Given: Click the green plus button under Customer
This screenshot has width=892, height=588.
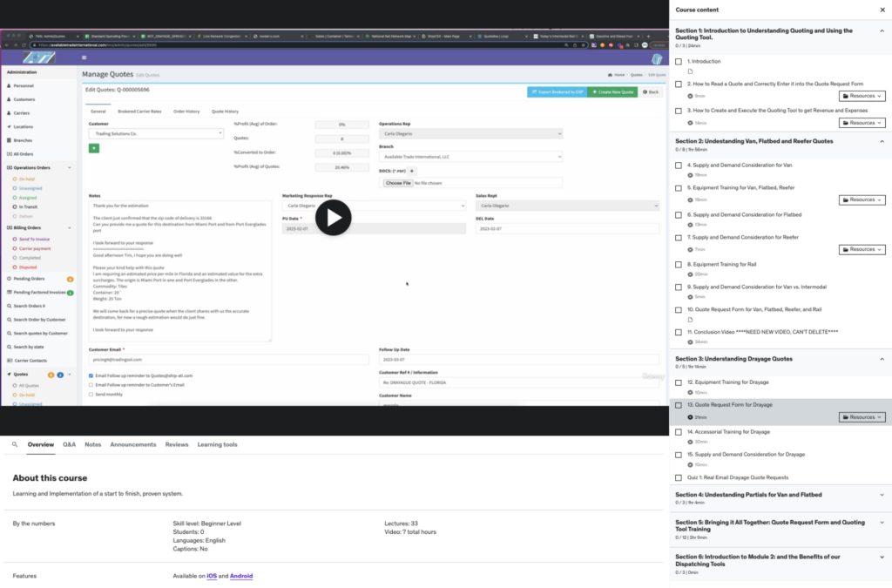Looking at the screenshot, I should [94, 148].
